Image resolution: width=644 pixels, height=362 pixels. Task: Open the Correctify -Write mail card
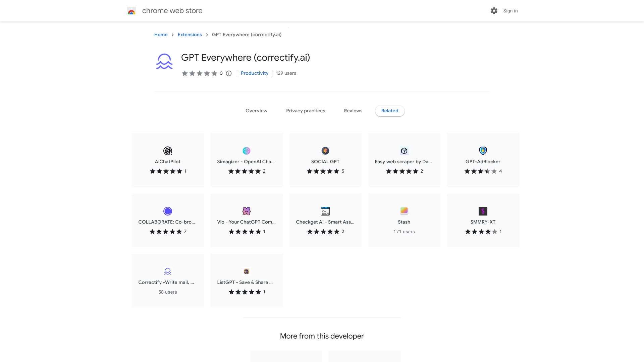pos(168,281)
